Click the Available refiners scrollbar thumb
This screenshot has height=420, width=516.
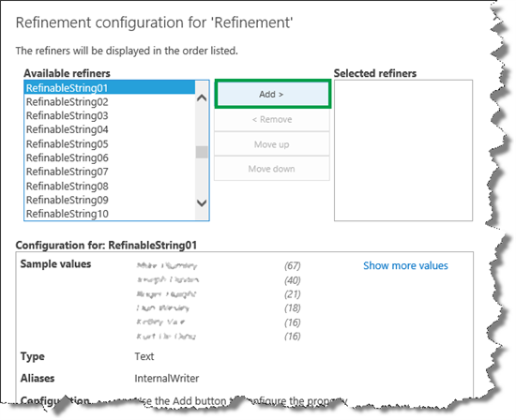(202, 152)
